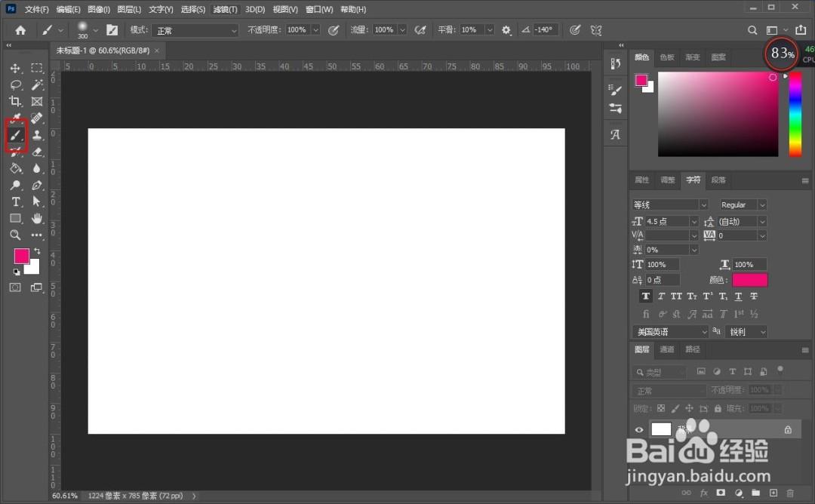Image resolution: width=815 pixels, height=504 pixels.
Task: Open the History panel icon
Action: [x=616, y=63]
